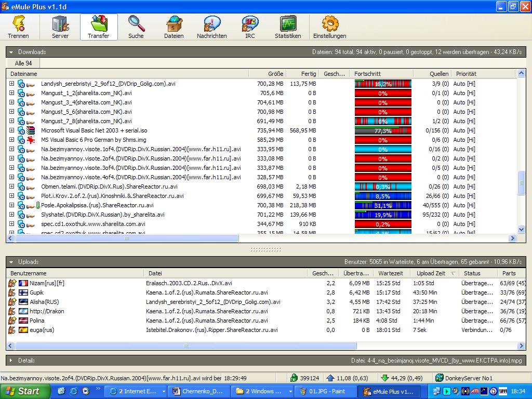Expand sources for Landysh_serebristyi_2_9of12 row
The height and width of the screenshot is (399, 532).
(x=11, y=84)
